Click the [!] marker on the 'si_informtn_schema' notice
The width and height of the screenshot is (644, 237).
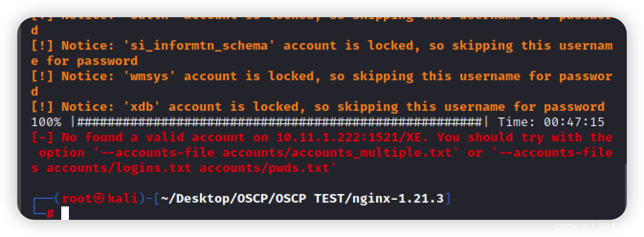(x=43, y=45)
